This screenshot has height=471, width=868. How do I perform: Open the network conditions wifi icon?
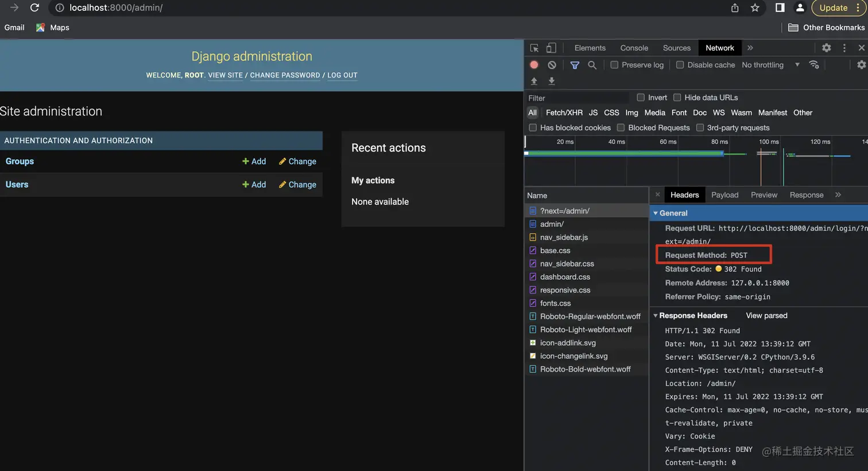click(813, 64)
